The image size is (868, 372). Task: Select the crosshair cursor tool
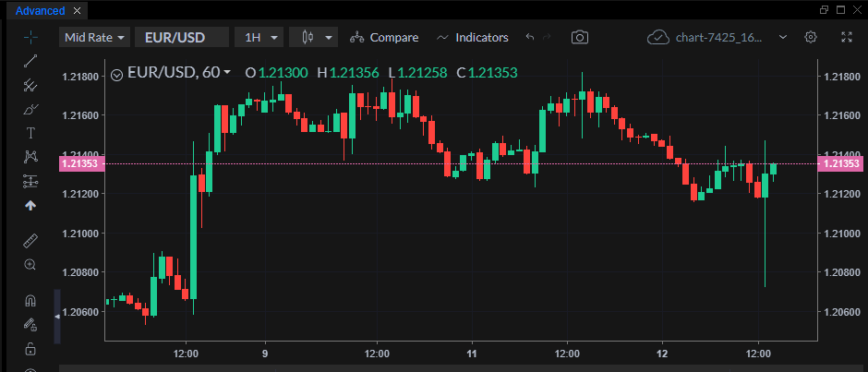pos(30,37)
